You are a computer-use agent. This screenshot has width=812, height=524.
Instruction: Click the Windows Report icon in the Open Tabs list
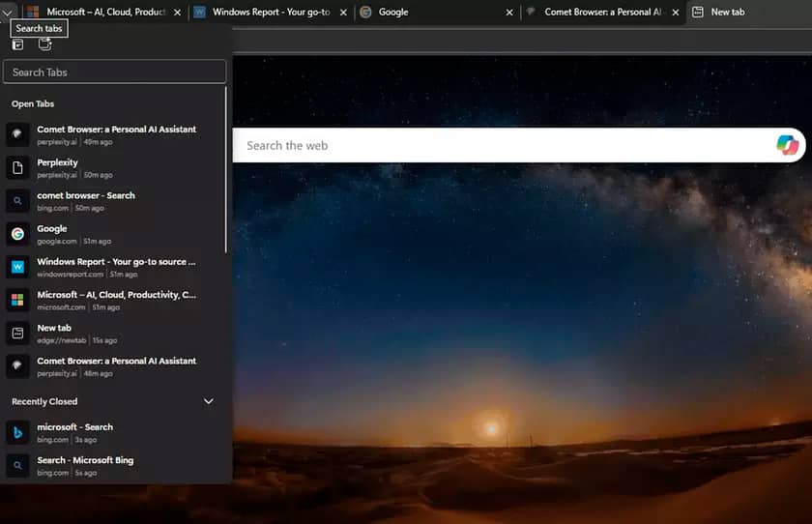pos(17,267)
